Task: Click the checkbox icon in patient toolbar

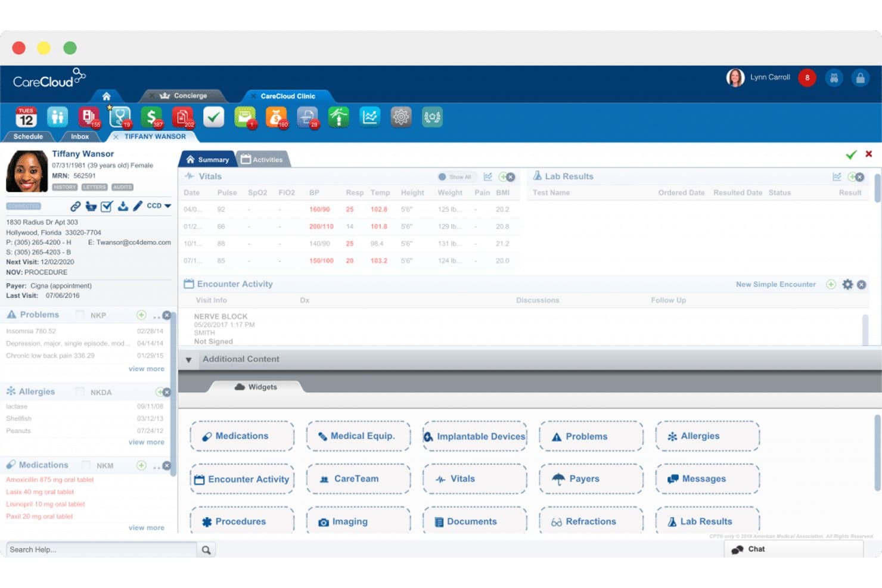Action: [x=107, y=206]
